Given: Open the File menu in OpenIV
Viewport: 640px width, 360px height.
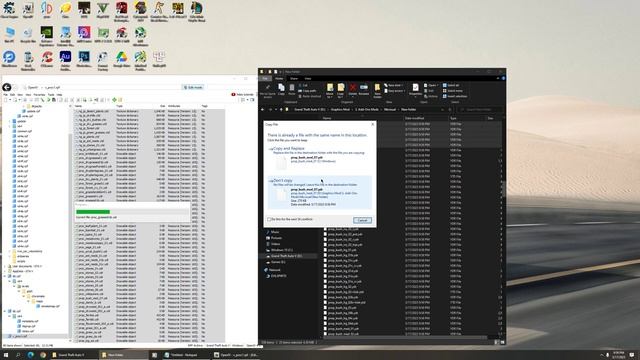Looking at the screenshot, I should coord(6,95).
